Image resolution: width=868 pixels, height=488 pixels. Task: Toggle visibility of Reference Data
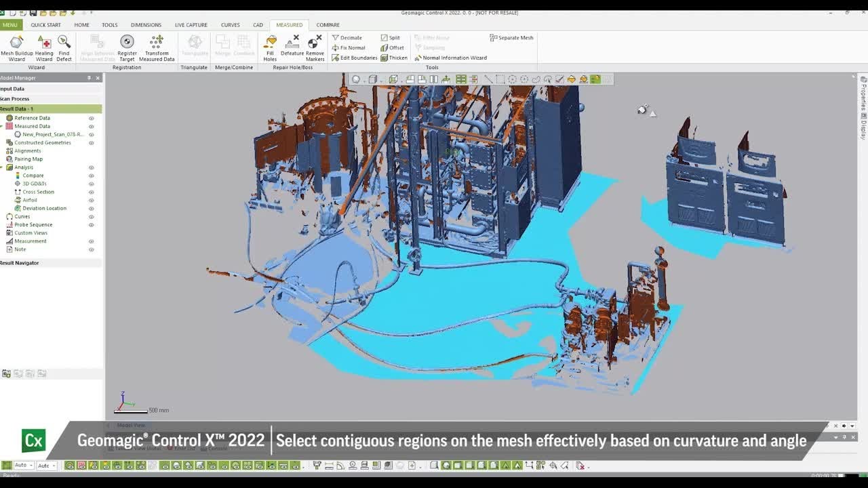[92, 118]
